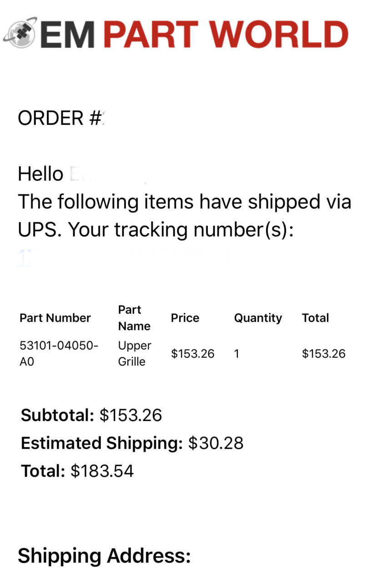Click the quantity value 1
This screenshot has height=582, width=392.
236,354
